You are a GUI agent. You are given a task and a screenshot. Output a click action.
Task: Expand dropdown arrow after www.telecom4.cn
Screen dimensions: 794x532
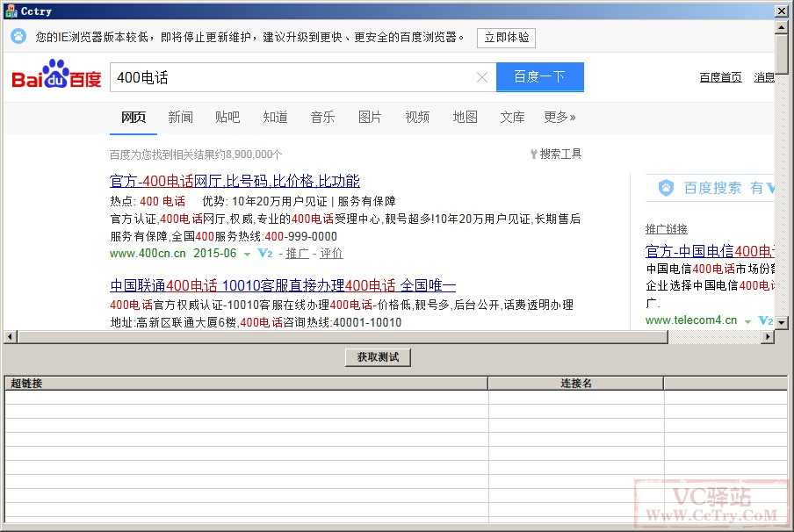748,321
